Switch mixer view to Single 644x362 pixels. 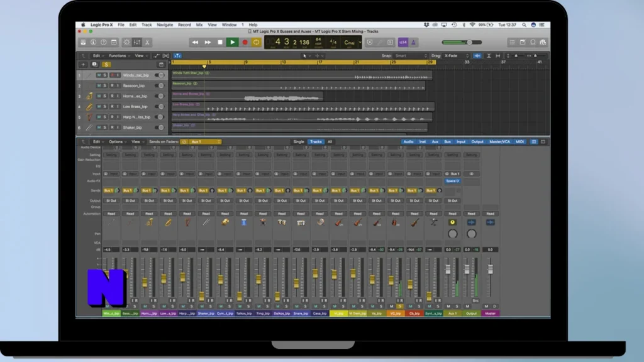pyautogui.click(x=299, y=141)
